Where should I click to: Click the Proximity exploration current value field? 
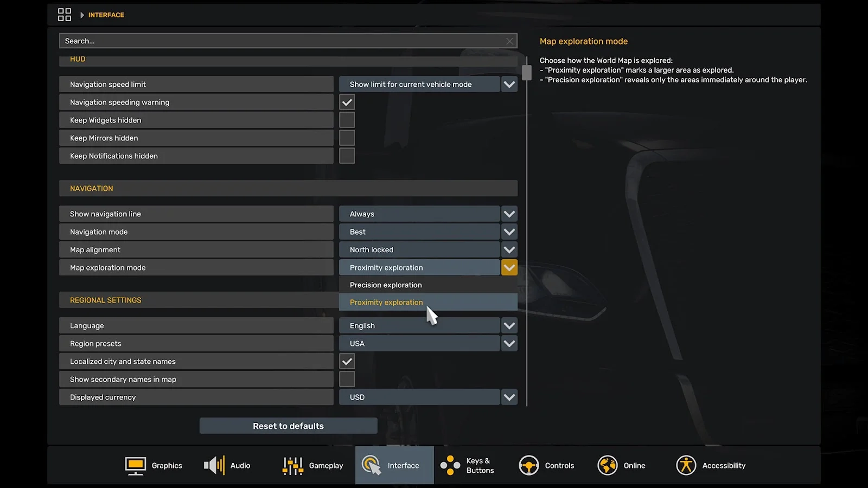click(x=419, y=267)
